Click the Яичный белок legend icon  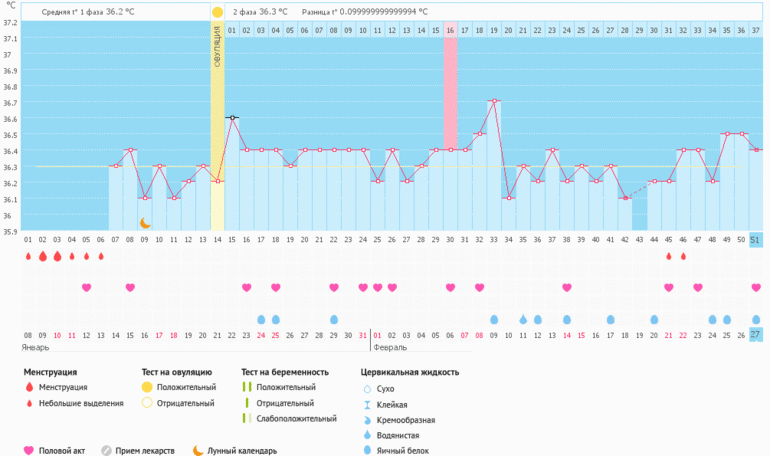click(x=366, y=451)
